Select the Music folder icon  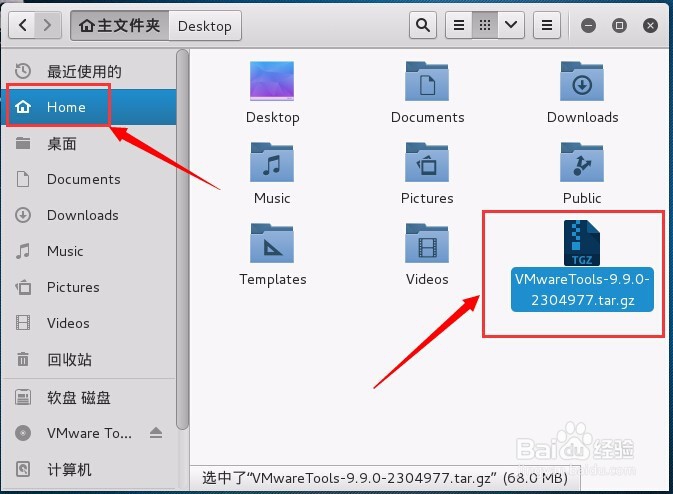point(272,162)
